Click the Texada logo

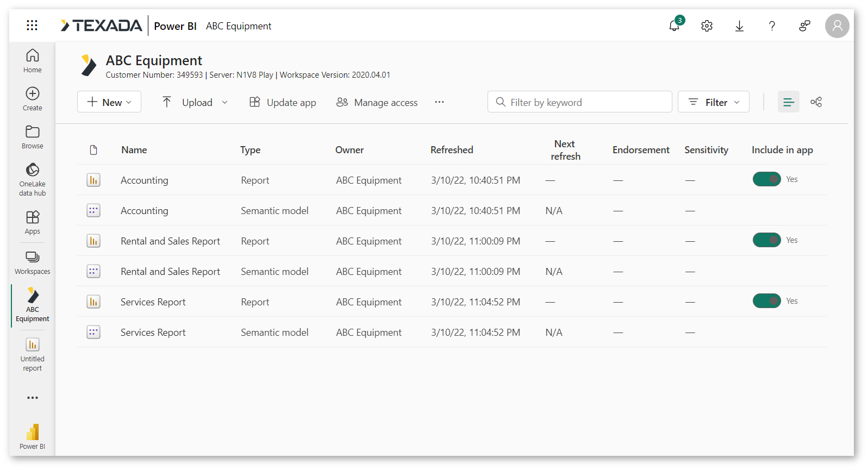[x=101, y=26]
